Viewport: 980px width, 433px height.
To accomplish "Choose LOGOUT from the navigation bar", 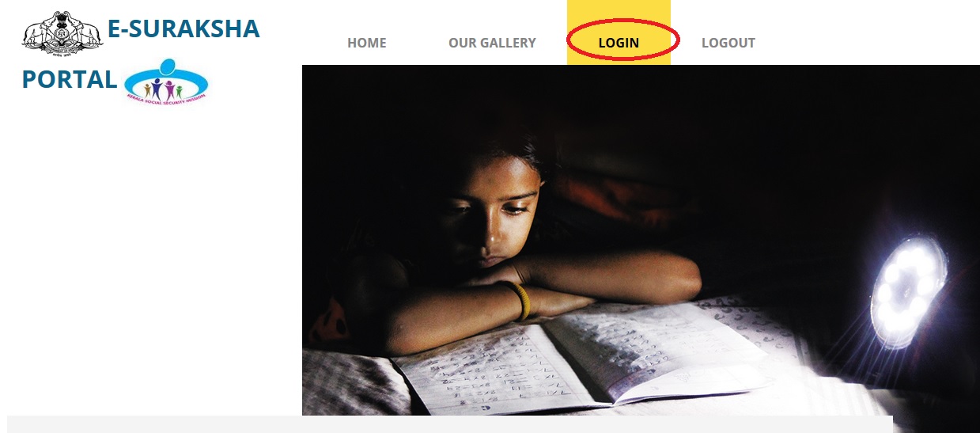I will (728, 43).
